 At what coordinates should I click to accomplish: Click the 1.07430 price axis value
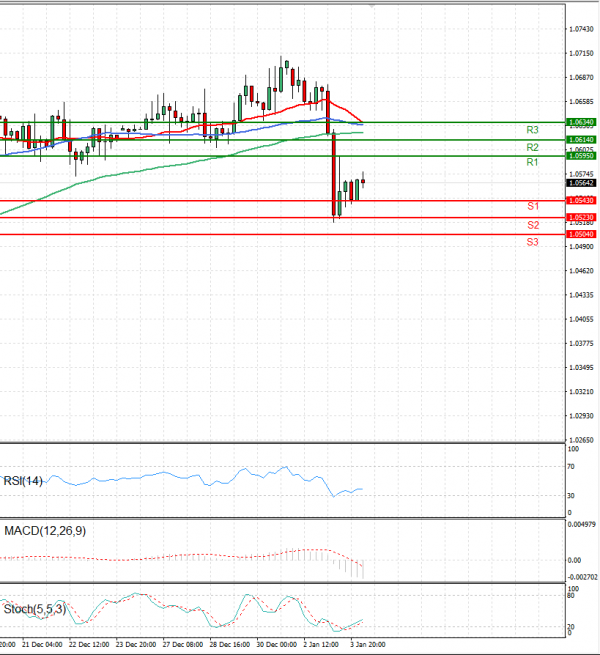pos(581,29)
